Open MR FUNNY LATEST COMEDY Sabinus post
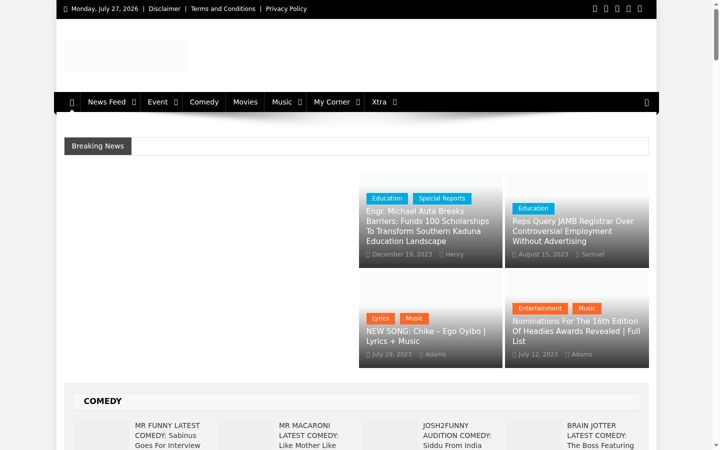 [168, 436]
